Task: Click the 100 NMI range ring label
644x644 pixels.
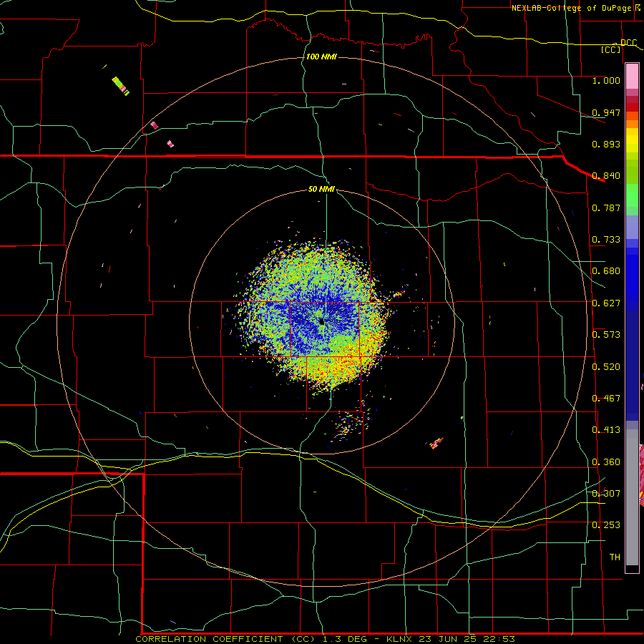Action: click(x=321, y=57)
